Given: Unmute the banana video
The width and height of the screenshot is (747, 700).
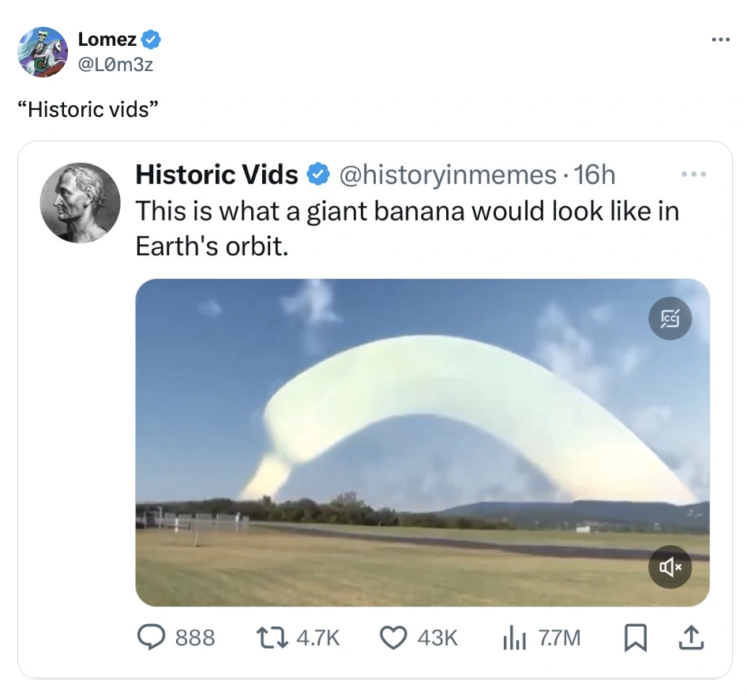Looking at the screenshot, I should tap(670, 566).
